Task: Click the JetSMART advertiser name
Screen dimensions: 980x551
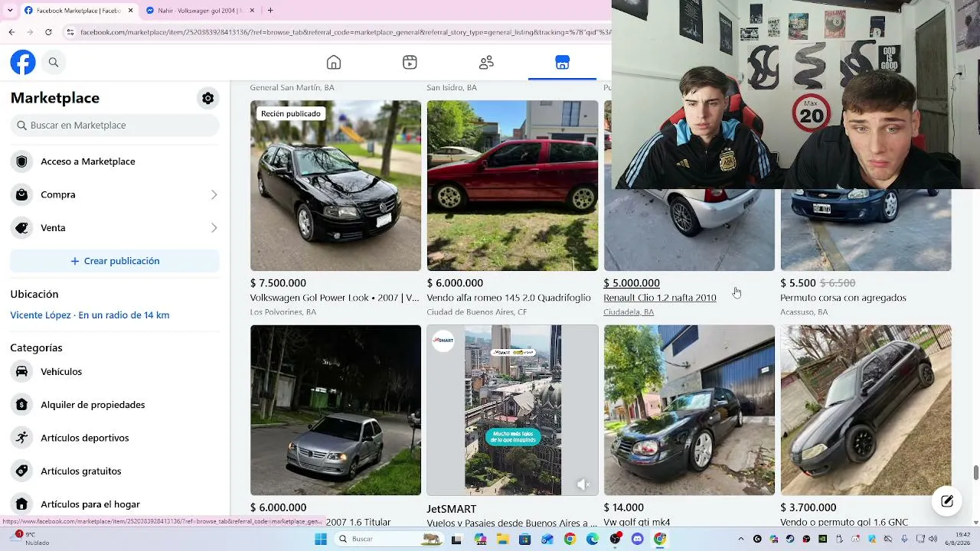Action: [x=451, y=509]
